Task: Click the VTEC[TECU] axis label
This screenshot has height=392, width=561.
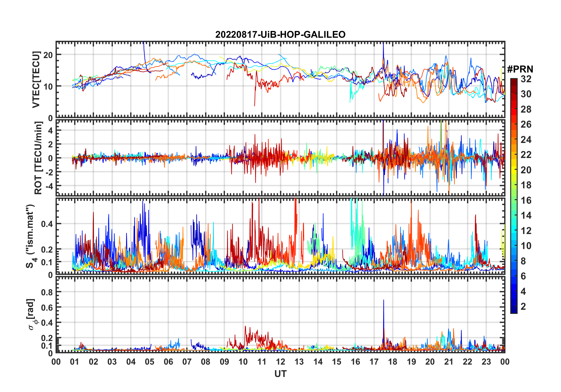Action: pos(36,80)
